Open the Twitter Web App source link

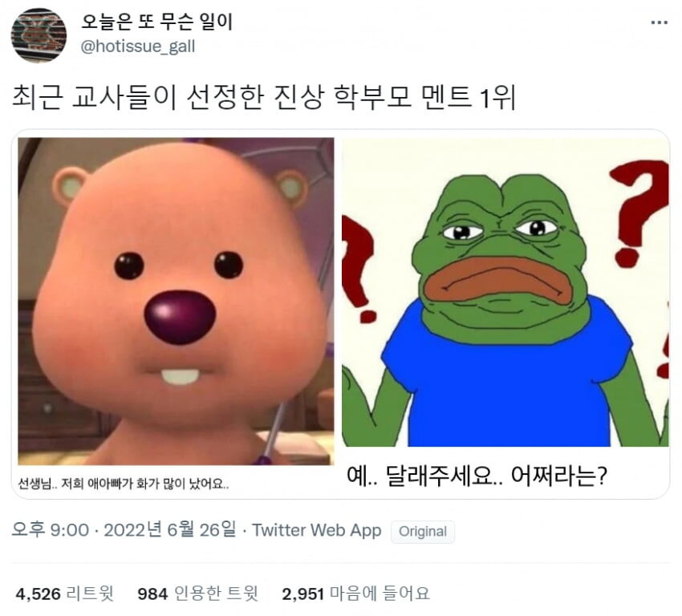[317, 530]
